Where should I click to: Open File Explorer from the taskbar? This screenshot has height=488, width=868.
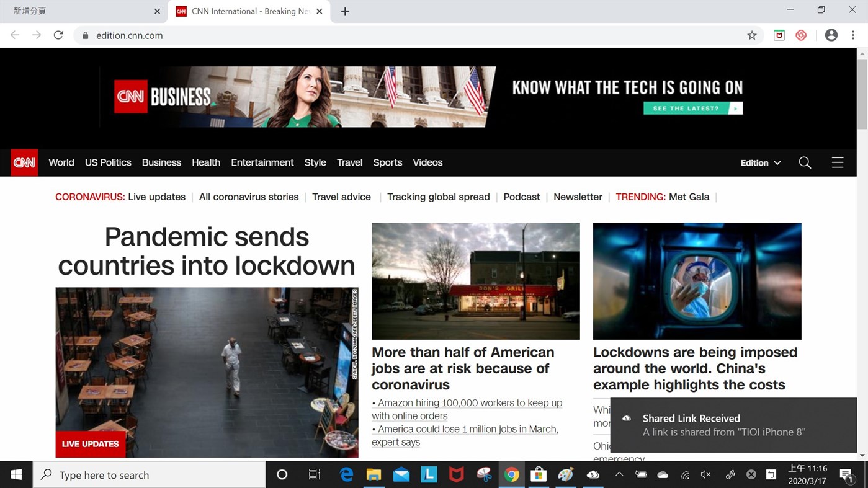[374, 475]
